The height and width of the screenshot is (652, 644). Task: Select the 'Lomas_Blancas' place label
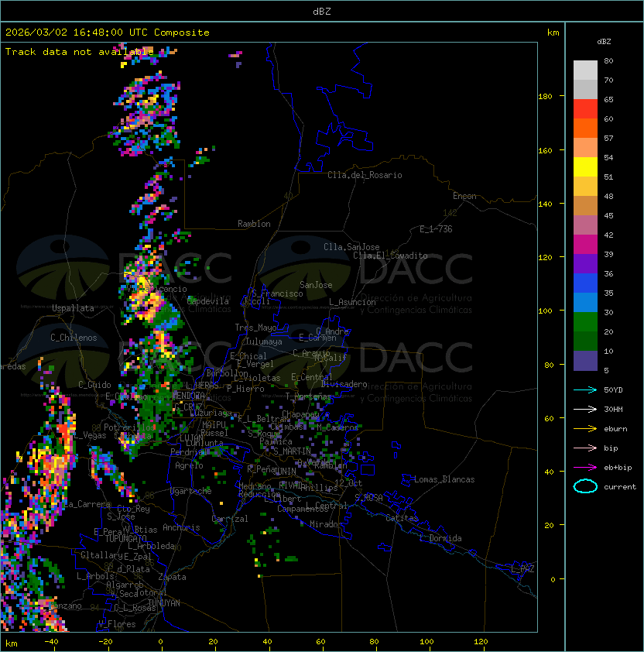pos(444,479)
